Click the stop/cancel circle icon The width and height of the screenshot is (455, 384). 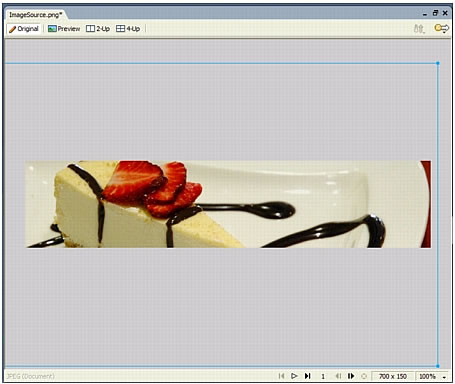click(x=364, y=376)
